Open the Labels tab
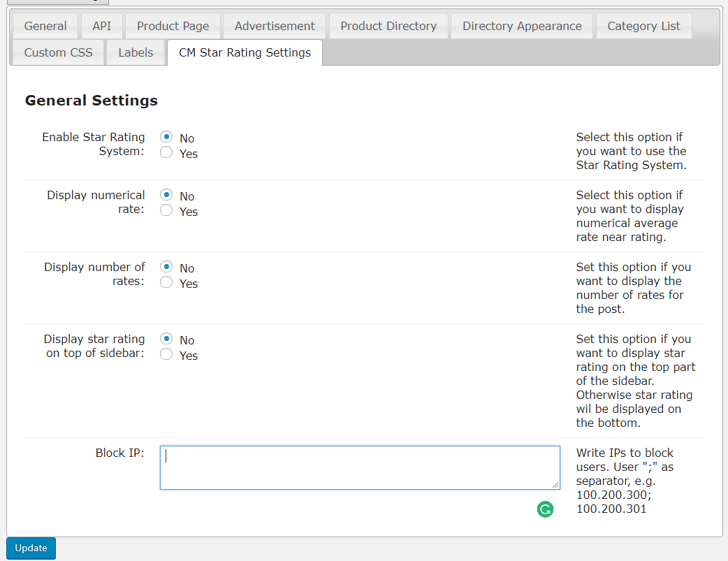 pyautogui.click(x=136, y=52)
